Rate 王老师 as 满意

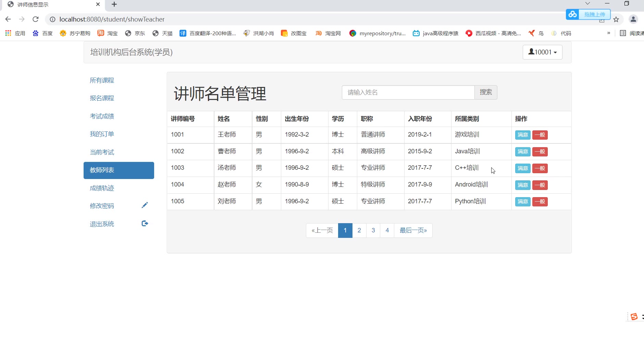[522, 135]
